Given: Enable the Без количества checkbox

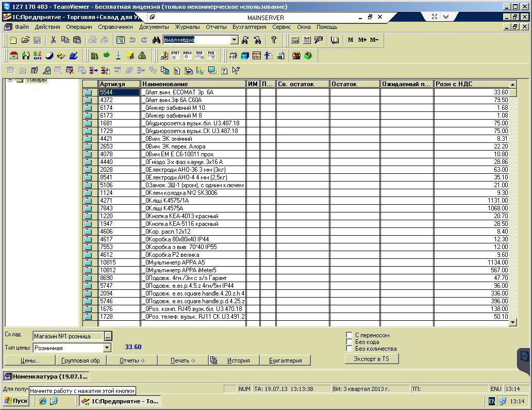Looking at the screenshot, I should point(349,349).
